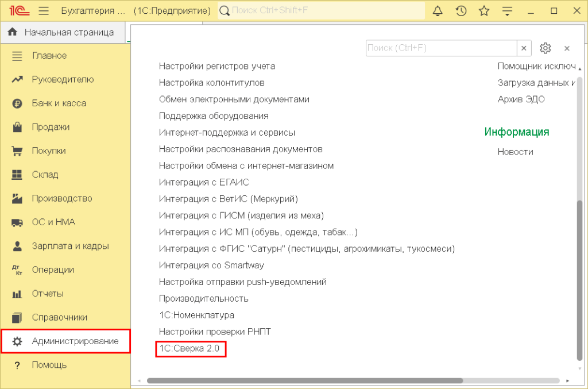Open the Администрирование section

pos(75,341)
